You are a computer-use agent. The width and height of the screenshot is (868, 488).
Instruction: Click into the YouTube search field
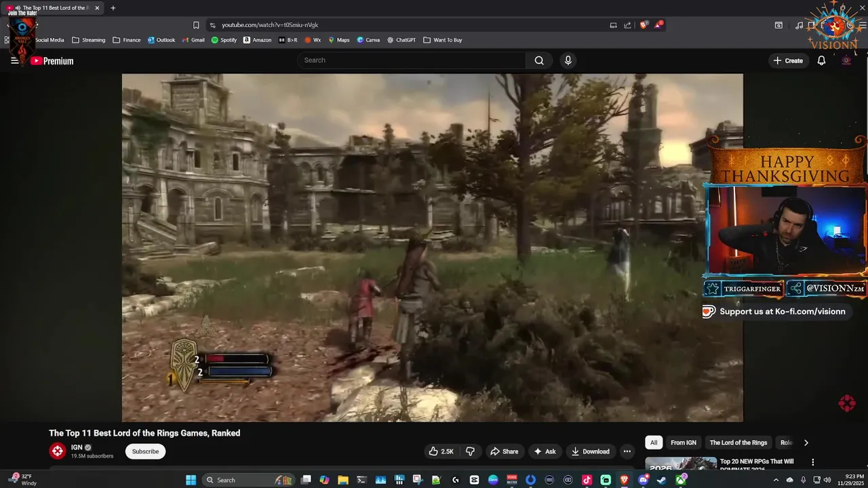(412, 60)
